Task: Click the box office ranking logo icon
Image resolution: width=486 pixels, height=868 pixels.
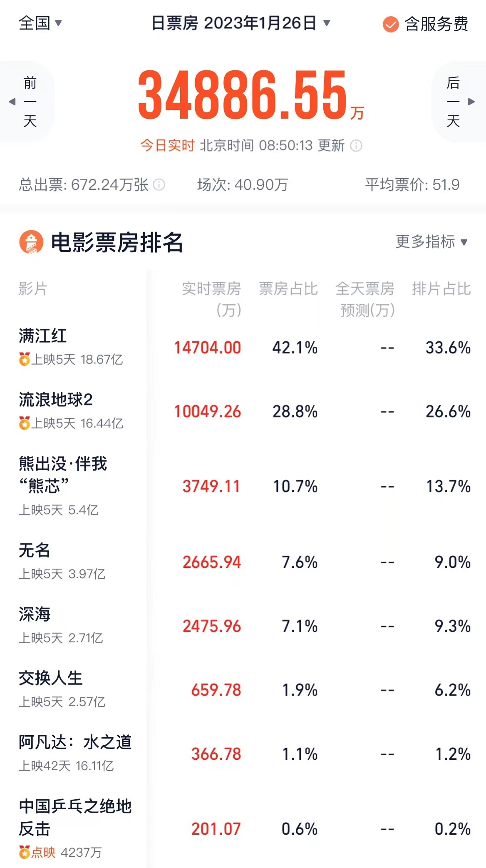Action: (31, 242)
